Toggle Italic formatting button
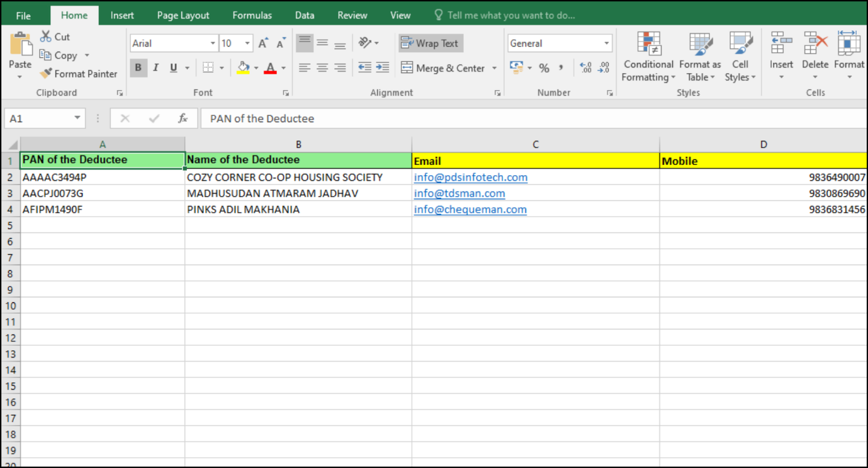Image resolution: width=868 pixels, height=468 pixels. (155, 68)
